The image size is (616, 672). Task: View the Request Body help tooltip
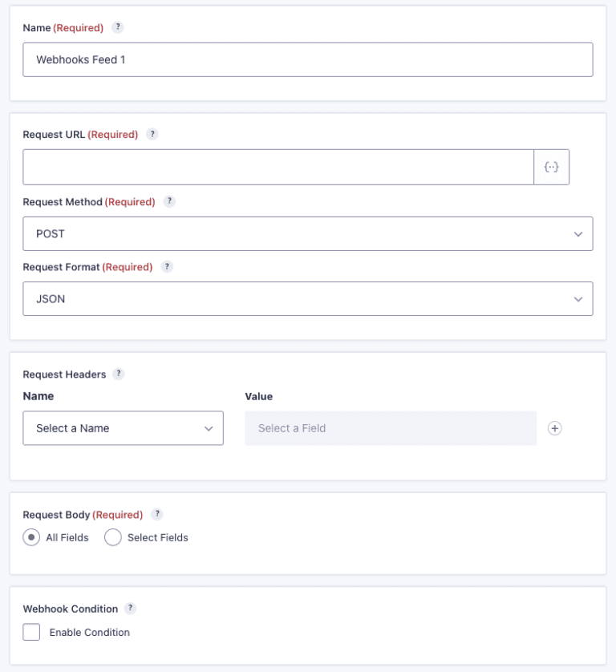coord(157,514)
